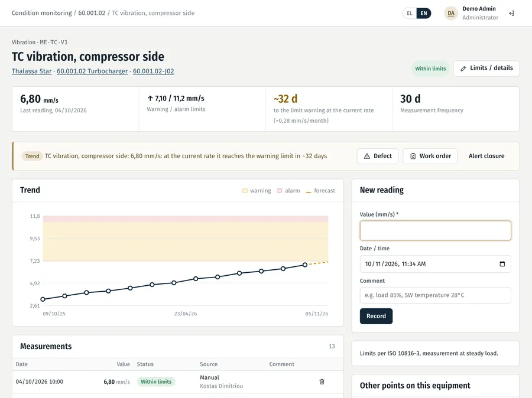This screenshot has height=398, width=532.
Task: Open the Thalassa Star link
Action: click(x=31, y=71)
